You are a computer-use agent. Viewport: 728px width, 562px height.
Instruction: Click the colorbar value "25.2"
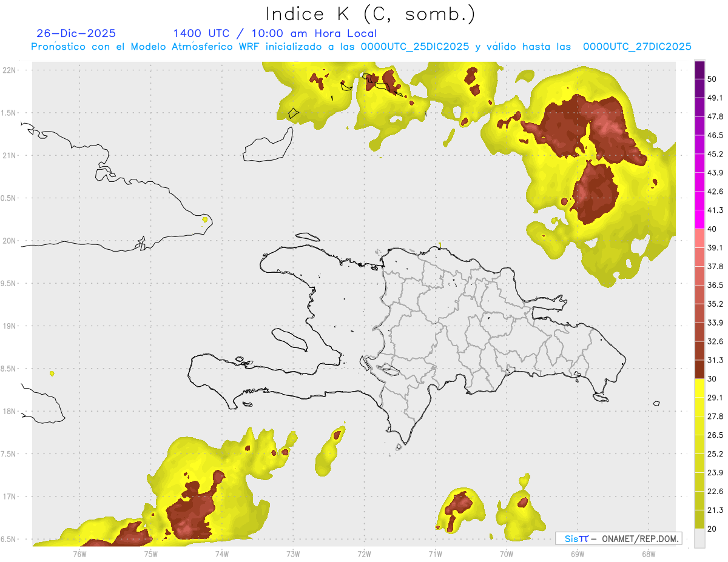point(715,454)
